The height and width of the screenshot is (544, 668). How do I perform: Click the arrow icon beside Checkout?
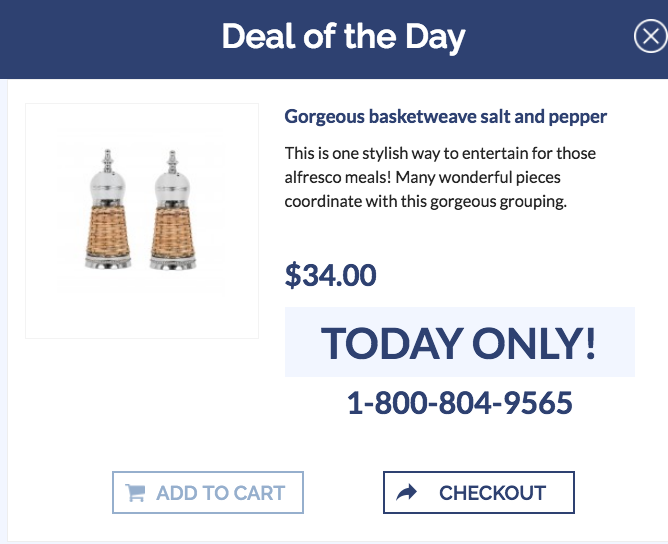click(407, 493)
